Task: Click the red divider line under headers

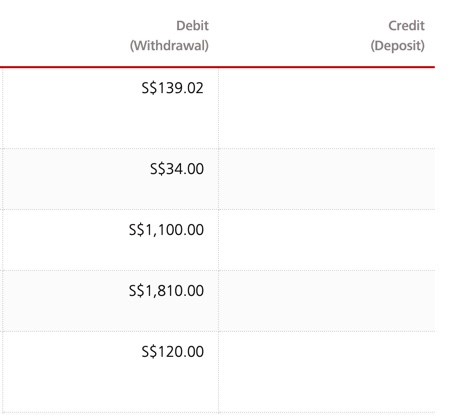Action: click(217, 67)
